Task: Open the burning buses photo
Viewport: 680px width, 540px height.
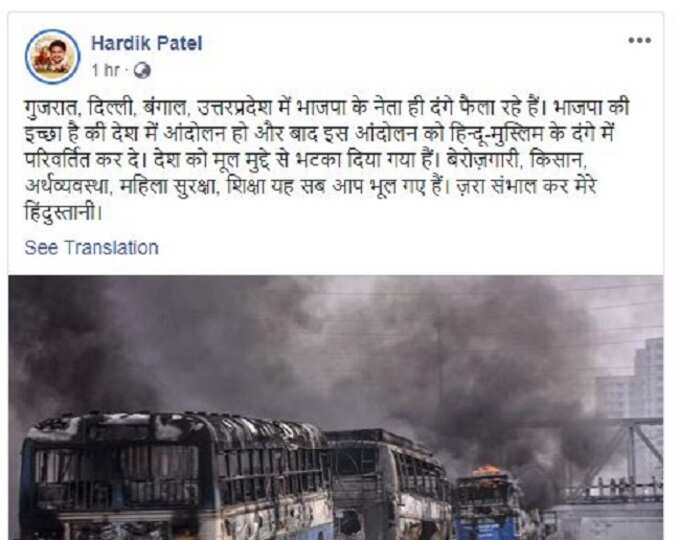Action: [336, 407]
